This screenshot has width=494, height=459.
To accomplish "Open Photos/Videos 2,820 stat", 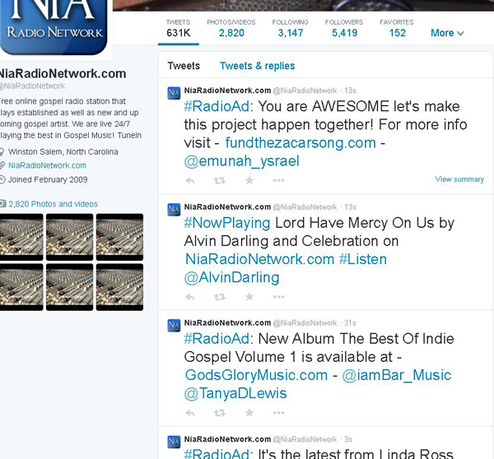I will [231, 29].
